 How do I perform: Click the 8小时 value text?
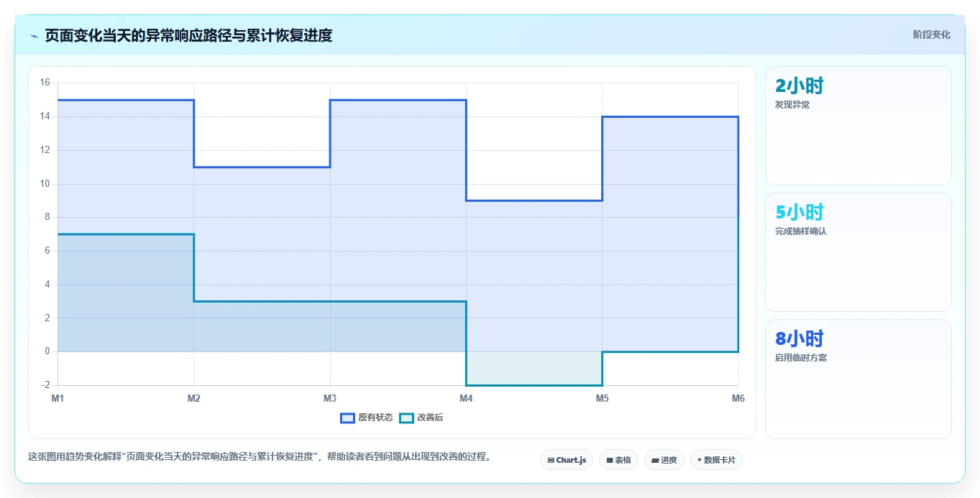coord(800,339)
